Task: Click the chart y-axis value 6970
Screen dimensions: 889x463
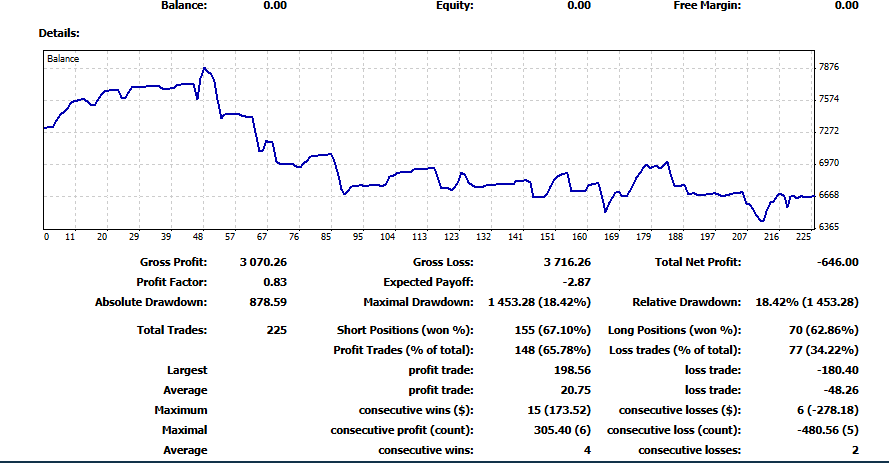Action: (828, 163)
